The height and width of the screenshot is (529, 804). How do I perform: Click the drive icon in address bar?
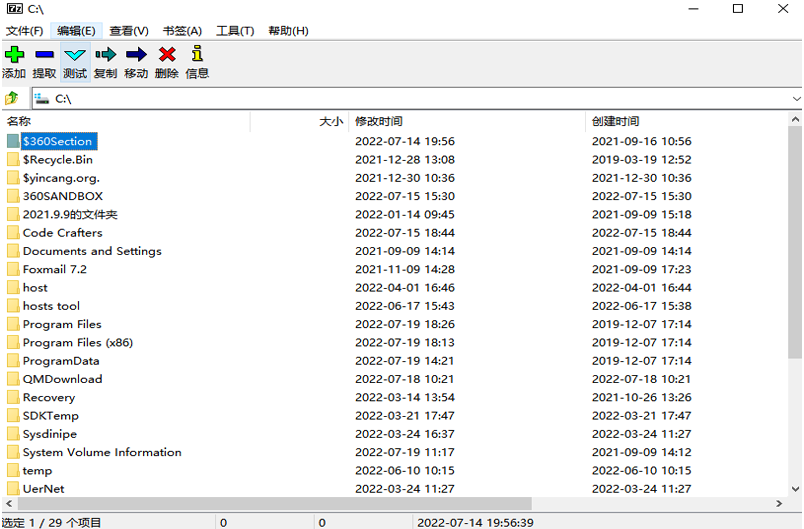pyautogui.click(x=42, y=98)
